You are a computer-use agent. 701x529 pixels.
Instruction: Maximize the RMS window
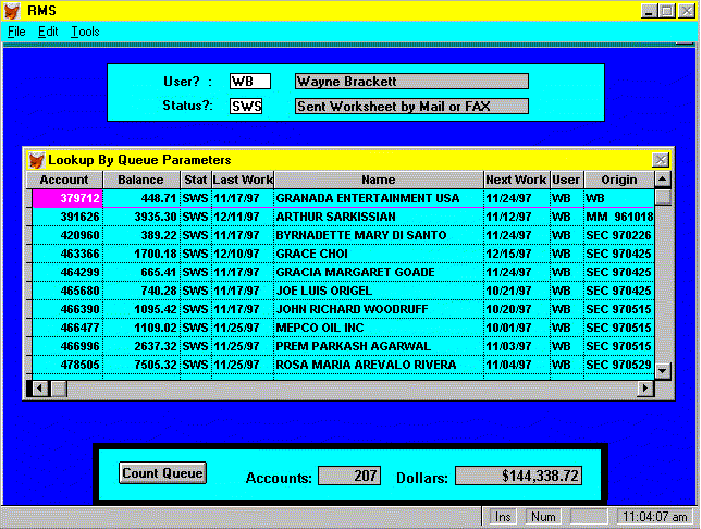(x=668, y=11)
